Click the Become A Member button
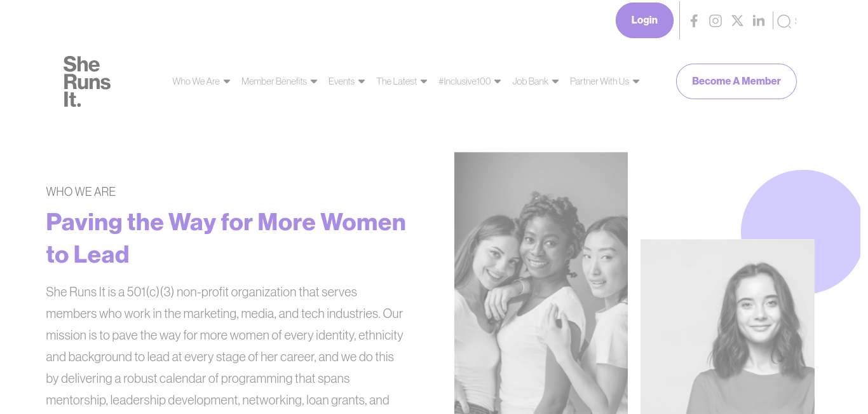The image size is (868, 414). [736, 81]
